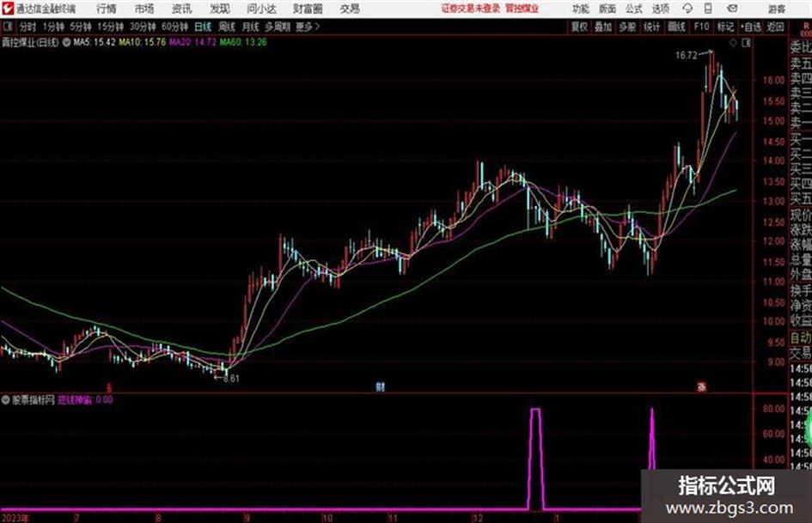Click the 游客 guest account label
Viewport: 812px width, 523px height.
(x=777, y=9)
